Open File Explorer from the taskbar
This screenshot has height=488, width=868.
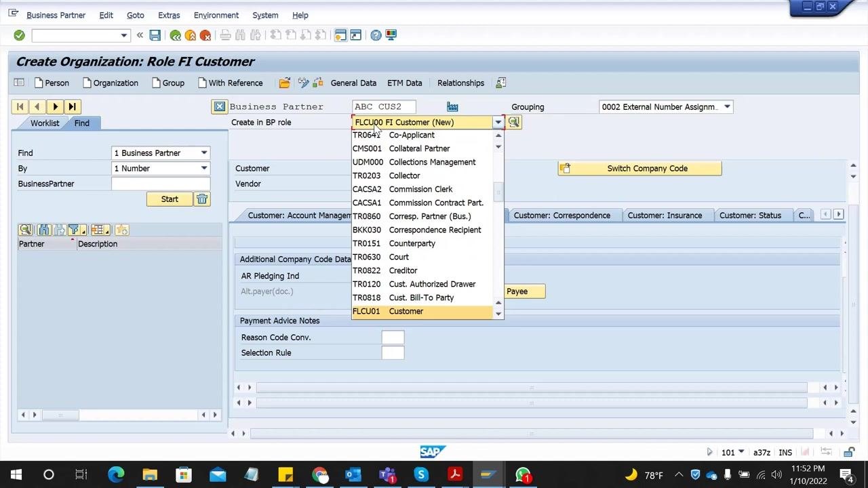(150, 474)
